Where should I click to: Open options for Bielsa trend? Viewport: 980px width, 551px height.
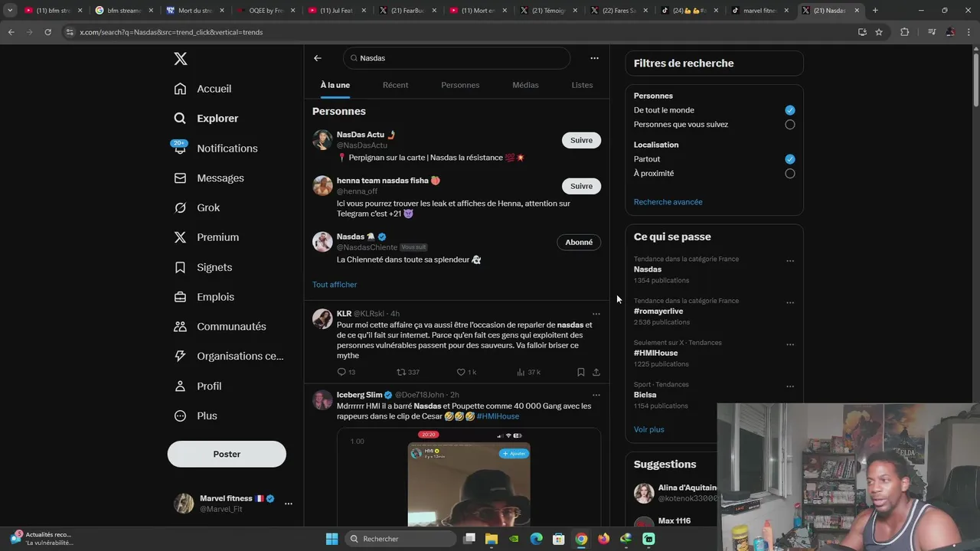[x=790, y=387]
